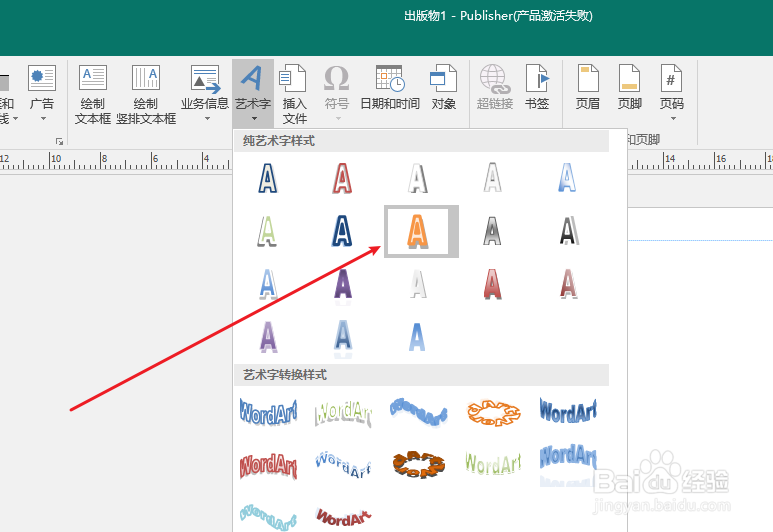Viewport: 773px width, 532px height.
Task: Expand the 广告 dropdown arrow
Action: 43,119
